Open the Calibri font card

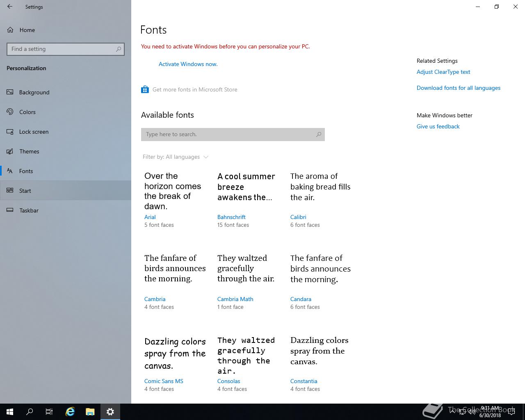click(x=320, y=200)
